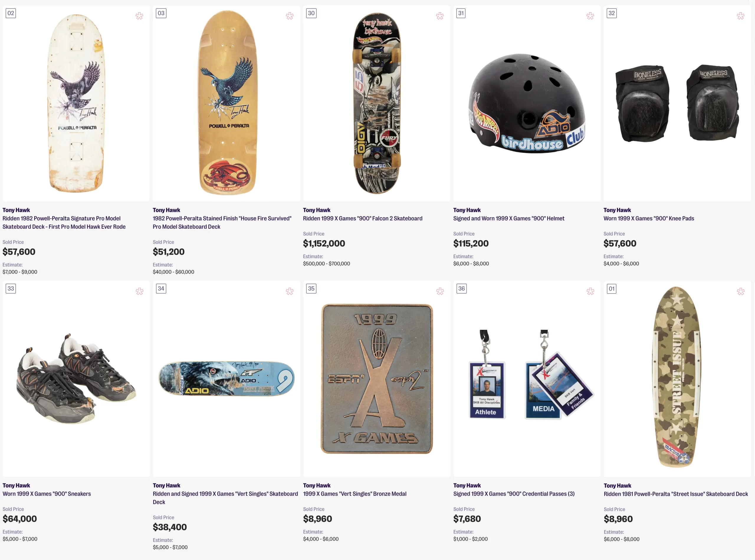Image resolution: width=755 pixels, height=560 pixels.
Task: Click the lot number 30 badge
Action: 311,13
